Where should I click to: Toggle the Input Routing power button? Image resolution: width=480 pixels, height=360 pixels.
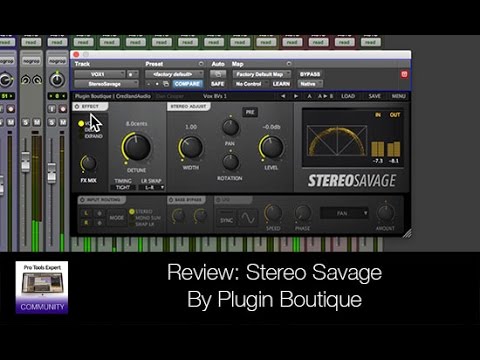point(82,200)
